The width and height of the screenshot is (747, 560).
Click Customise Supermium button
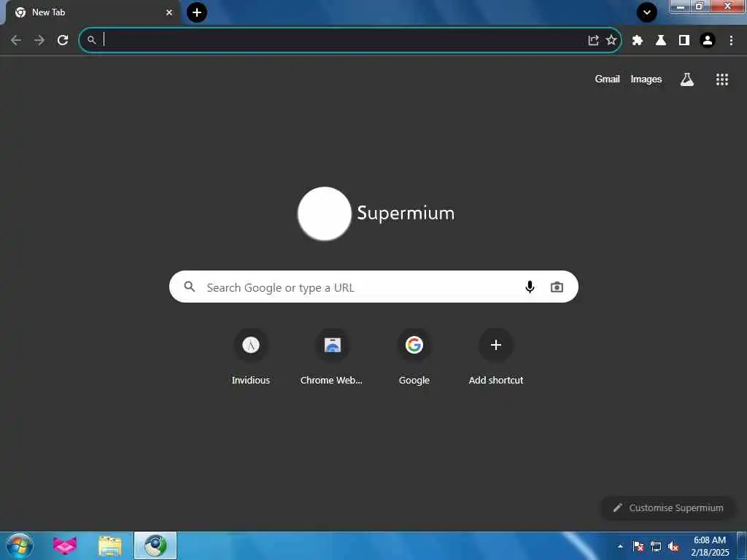point(668,507)
